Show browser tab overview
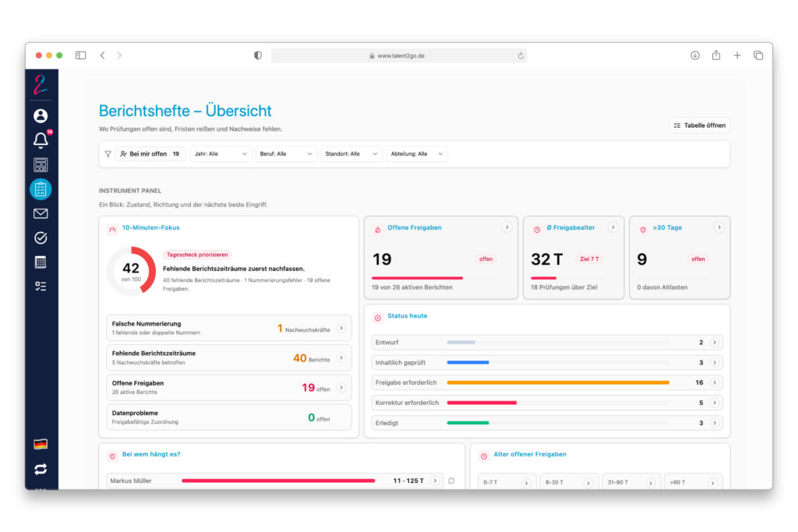Image resolution: width=798 pixels, height=532 pixels. pos(758,55)
